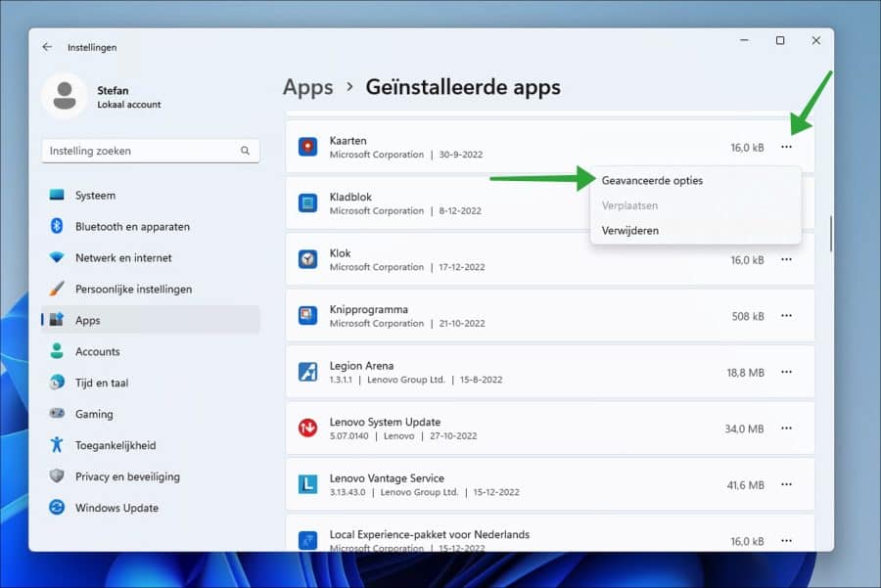The height and width of the screenshot is (588, 881).
Task: Open the Gaming settings category
Action: pos(151,413)
